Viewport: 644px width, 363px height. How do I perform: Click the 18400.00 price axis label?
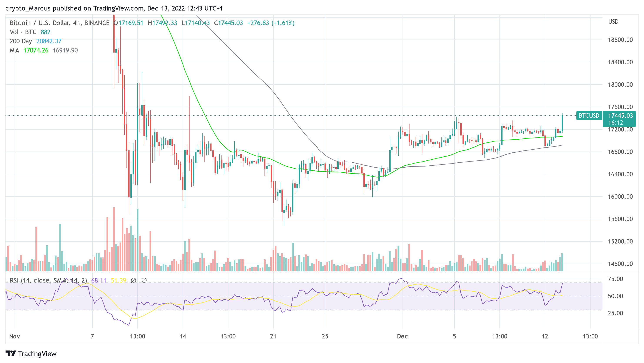pos(620,62)
